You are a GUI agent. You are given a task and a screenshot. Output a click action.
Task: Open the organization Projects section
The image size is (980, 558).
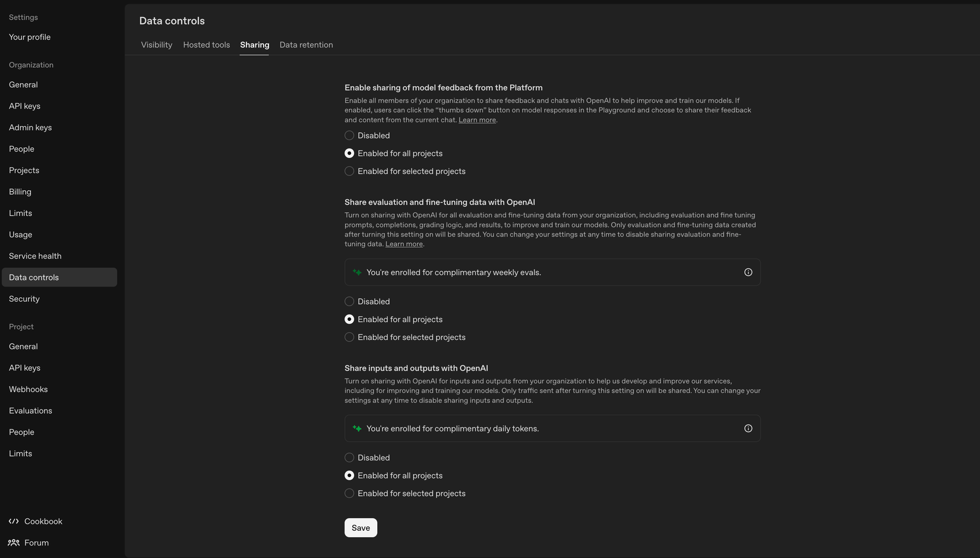coord(24,170)
